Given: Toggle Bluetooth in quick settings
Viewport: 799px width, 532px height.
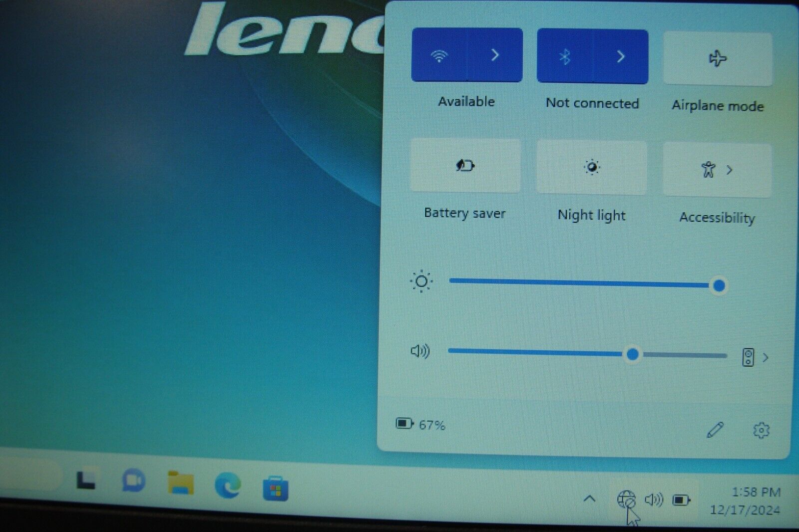Looking at the screenshot, I should pyautogui.click(x=565, y=56).
